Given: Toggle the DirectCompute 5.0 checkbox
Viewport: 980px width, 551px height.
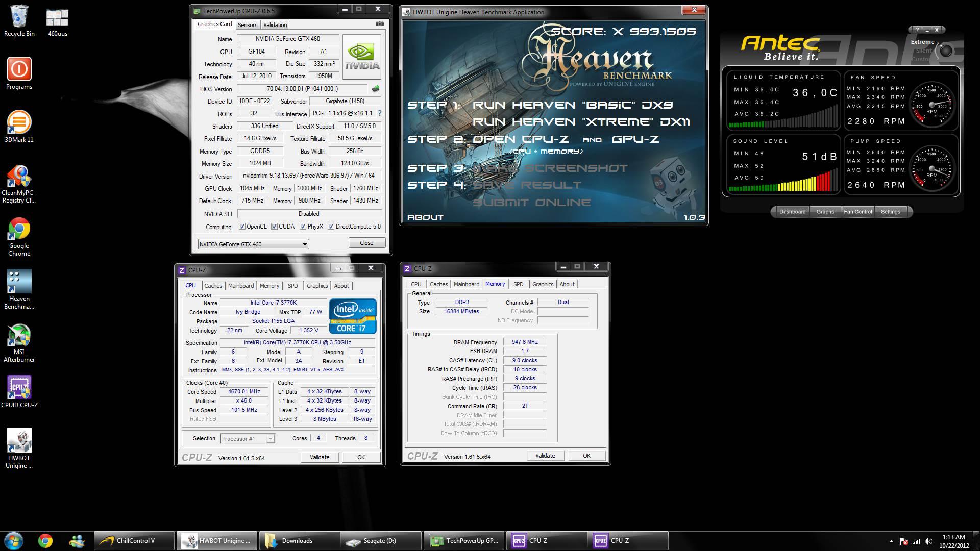Looking at the screenshot, I should click(331, 227).
